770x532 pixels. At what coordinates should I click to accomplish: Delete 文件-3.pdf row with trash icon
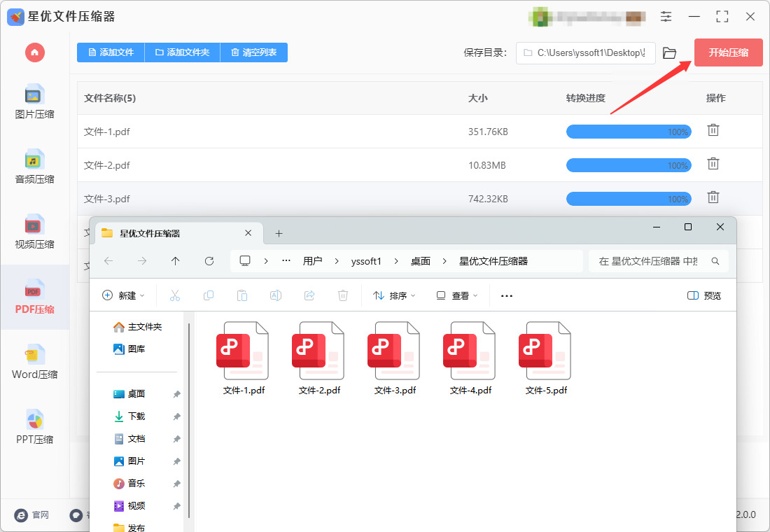[713, 197]
